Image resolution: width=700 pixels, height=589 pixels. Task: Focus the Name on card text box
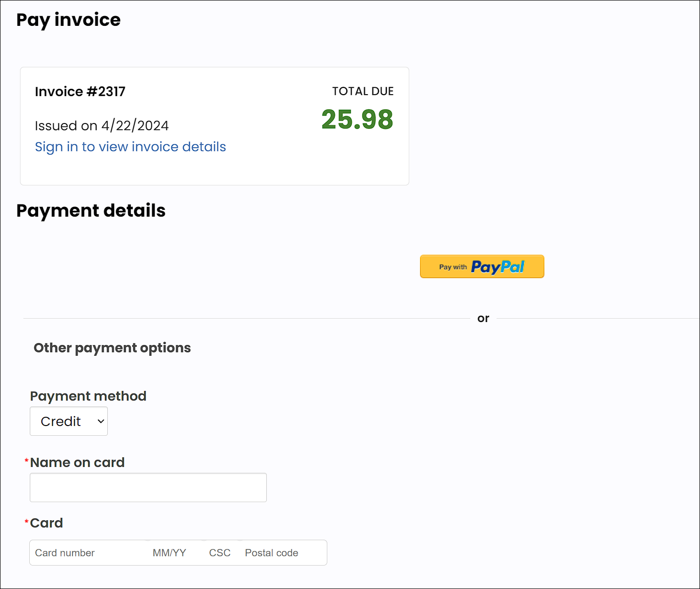(x=148, y=487)
